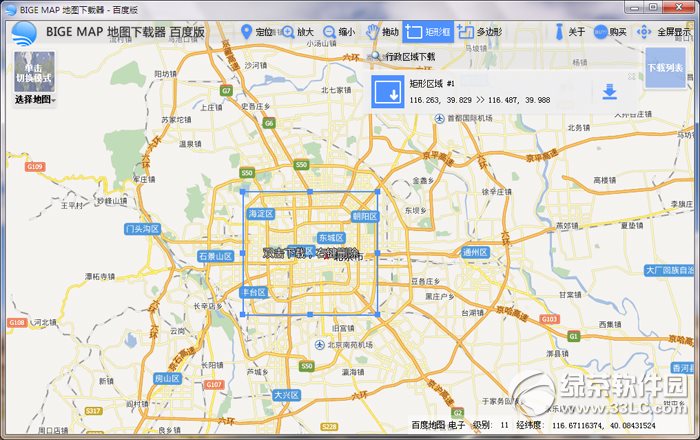The width and height of the screenshot is (700, 440).
Task: Click the 级别 11 zoom level text
Action: [x=491, y=425]
